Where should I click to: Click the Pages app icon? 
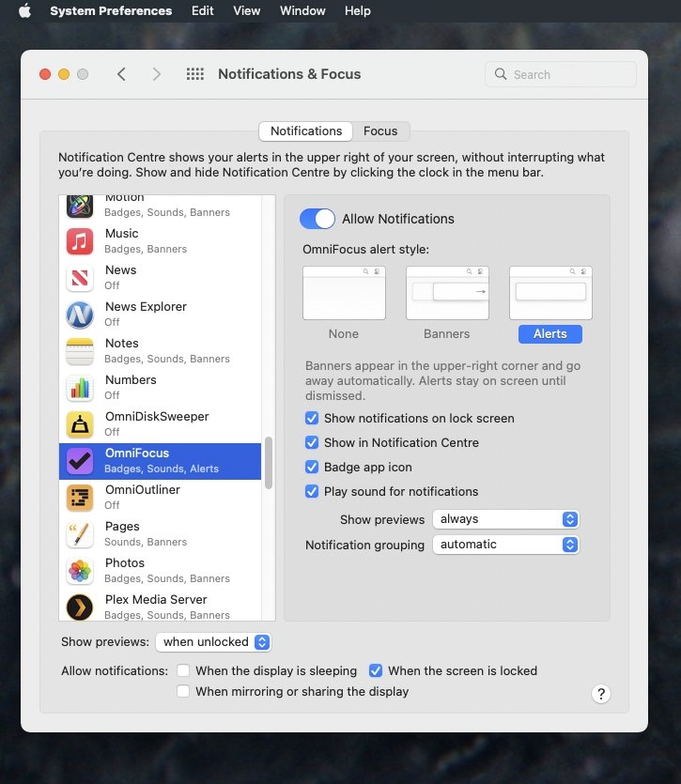click(80, 534)
